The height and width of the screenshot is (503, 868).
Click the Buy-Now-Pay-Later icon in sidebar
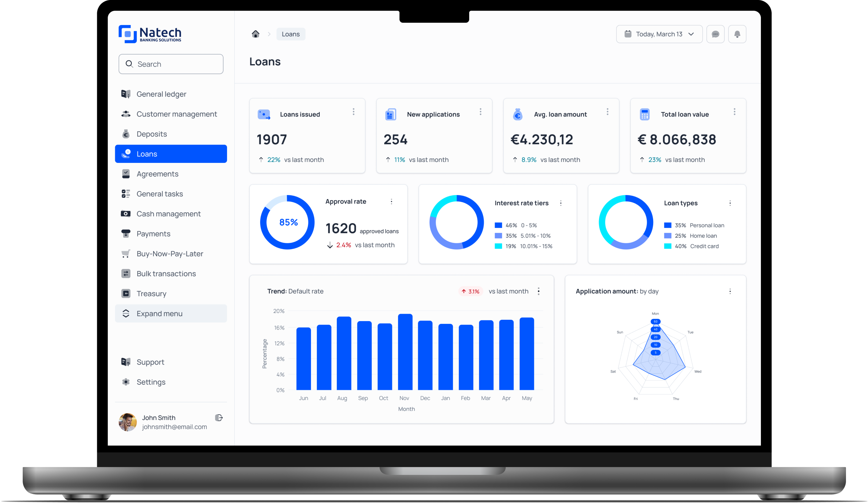[126, 253]
